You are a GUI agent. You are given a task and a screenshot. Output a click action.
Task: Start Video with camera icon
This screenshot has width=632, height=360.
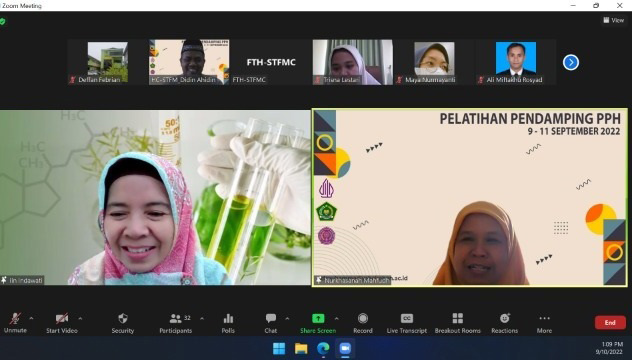tap(62, 323)
